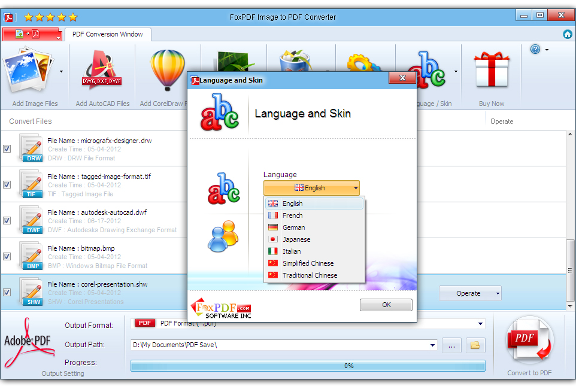Viewport: 576px width, 392px height.
Task: Click the browse ellipsis button for Output Path
Action: [452, 345]
